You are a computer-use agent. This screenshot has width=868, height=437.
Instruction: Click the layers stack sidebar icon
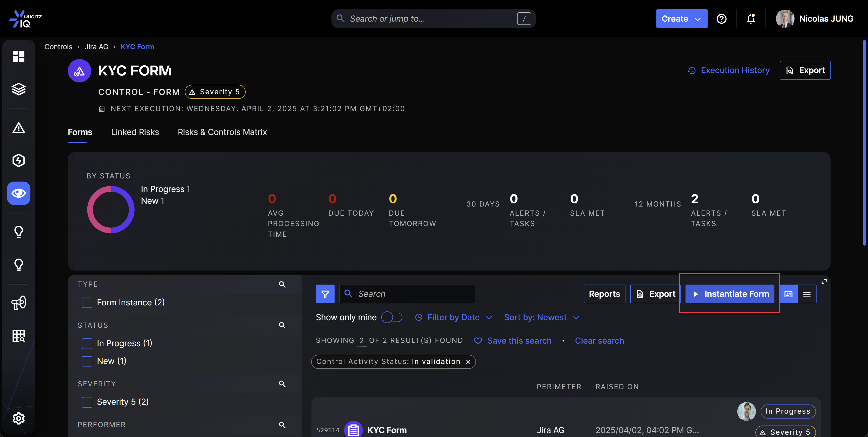[18, 89]
